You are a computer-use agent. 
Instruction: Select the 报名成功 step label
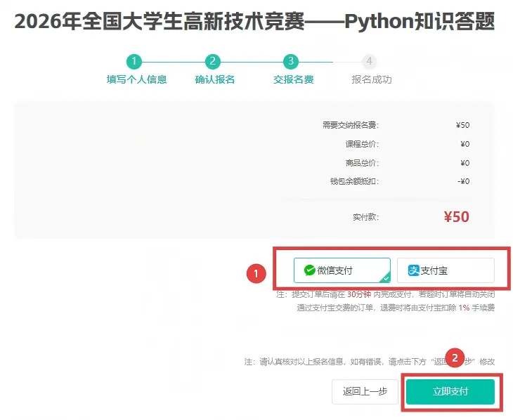point(372,79)
